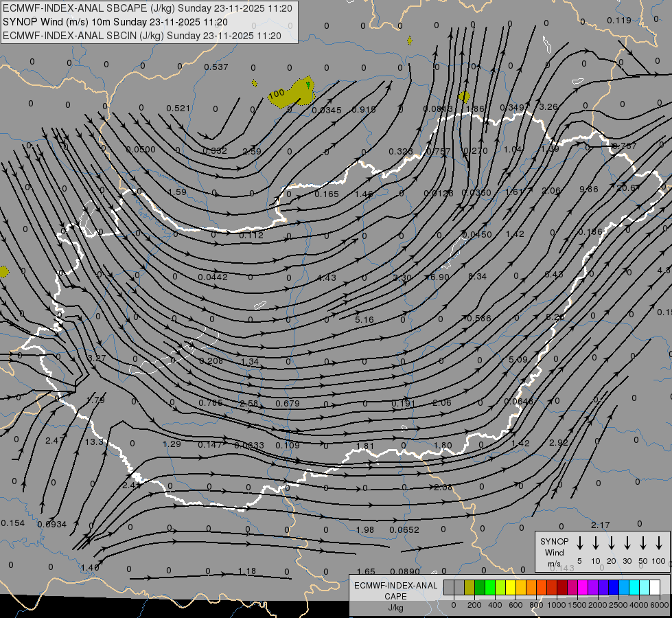Click the map value 5.16
Image resolution: width=672 pixels, height=618 pixels.
364,320
